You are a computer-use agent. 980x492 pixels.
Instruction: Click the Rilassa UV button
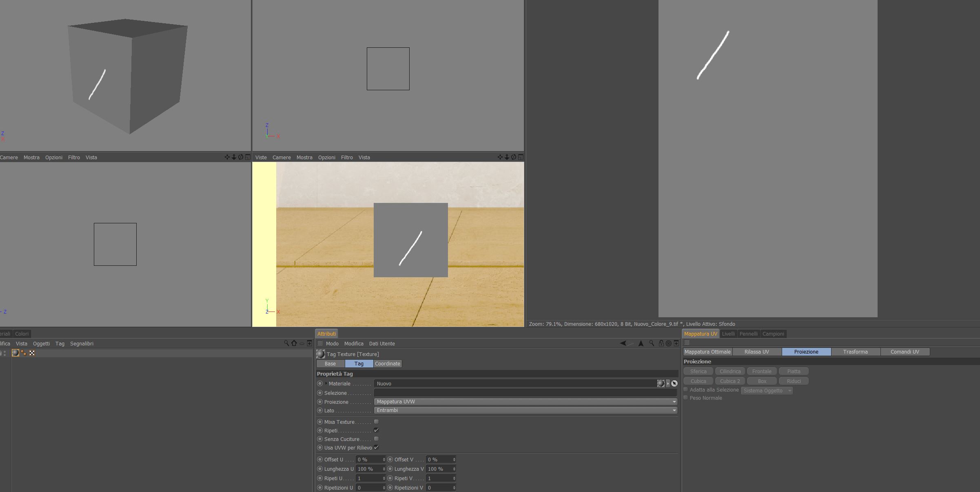(x=756, y=352)
